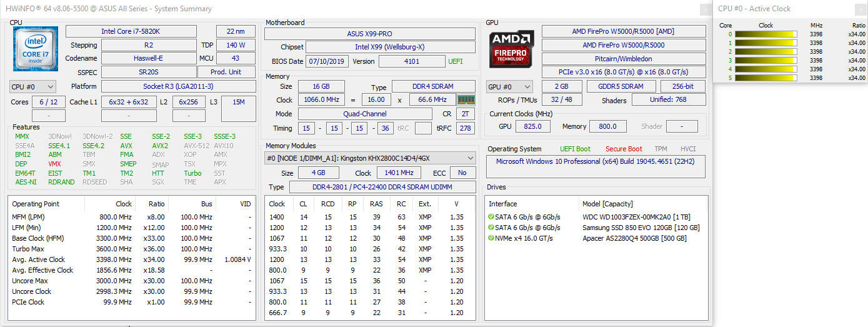Click the Apacer AS2280Q4 500GB drive row
The image size is (868, 327).
[597, 238]
